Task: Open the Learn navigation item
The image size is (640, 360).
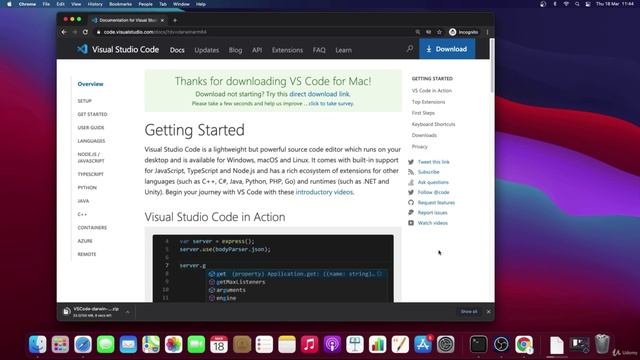Action: [343, 50]
